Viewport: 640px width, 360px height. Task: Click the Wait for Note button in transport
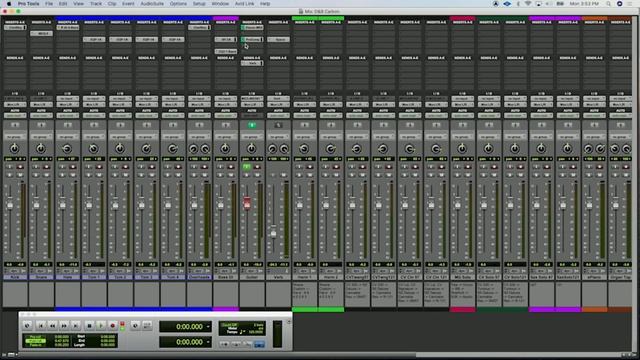(224, 344)
